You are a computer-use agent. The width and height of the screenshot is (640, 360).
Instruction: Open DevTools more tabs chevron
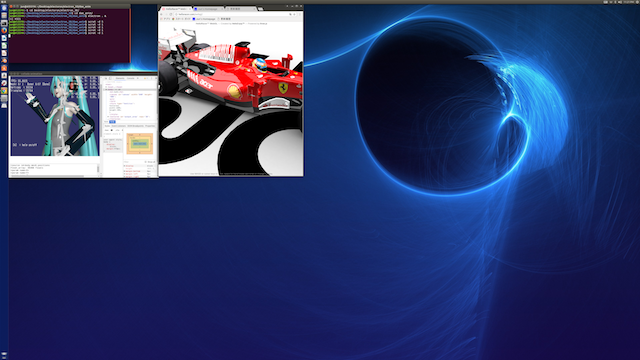138,78
